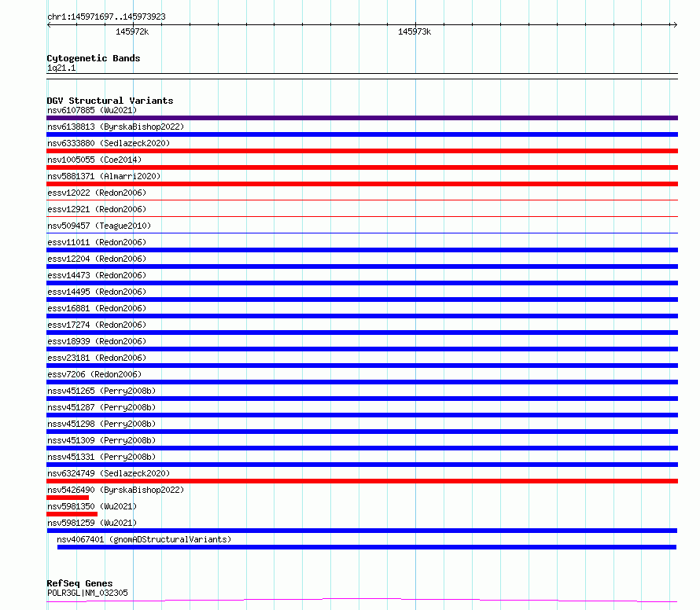Select essv16881 (Redon2006) label

[x=97, y=308]
